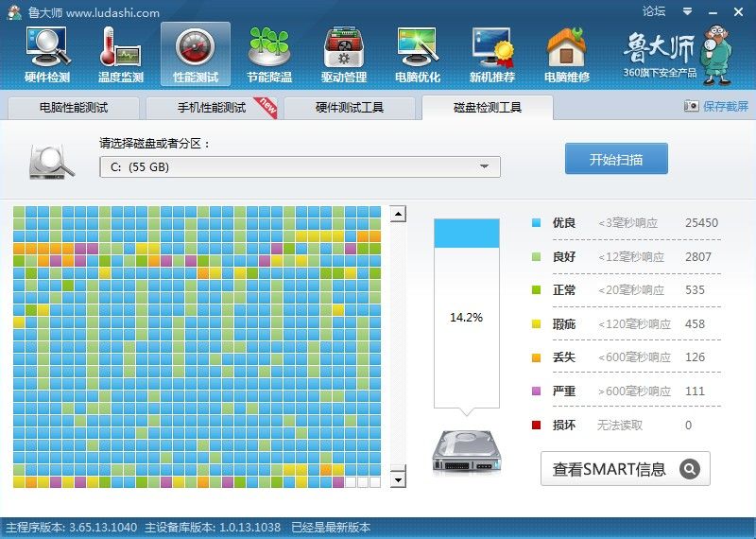Screen dimensions: 756x539
Task: Click the hard drive icon below the progress bar
Action: coord(466,452)
